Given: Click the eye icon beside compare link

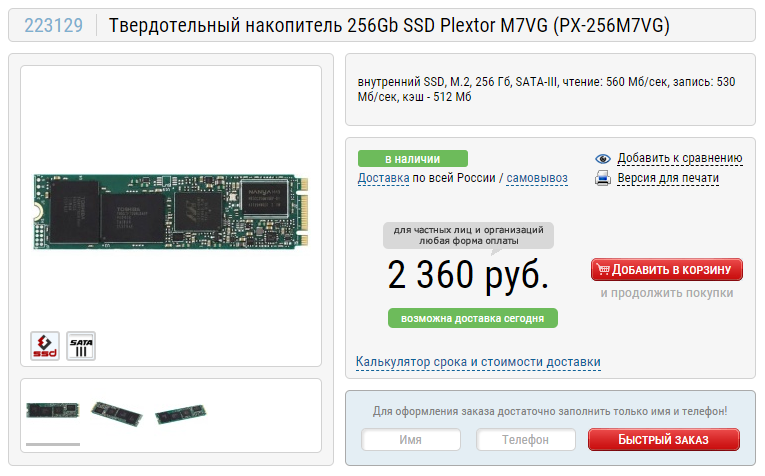Looking at the screenshot, I should [x=603, y=159].
